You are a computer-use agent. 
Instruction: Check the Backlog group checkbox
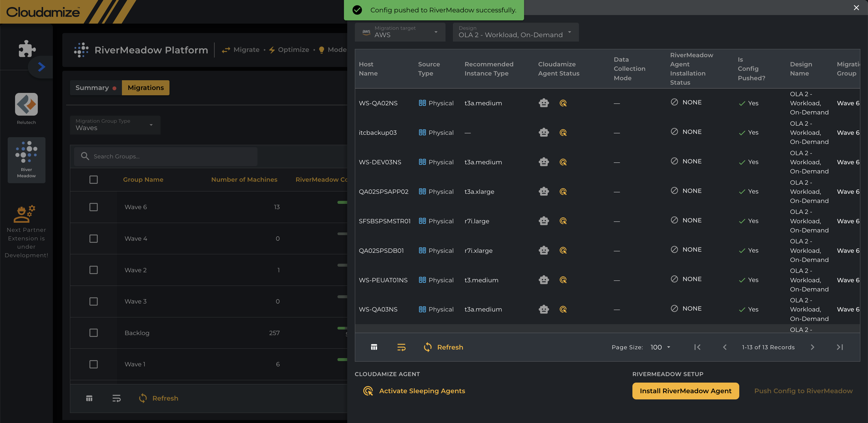coord(94,333)
